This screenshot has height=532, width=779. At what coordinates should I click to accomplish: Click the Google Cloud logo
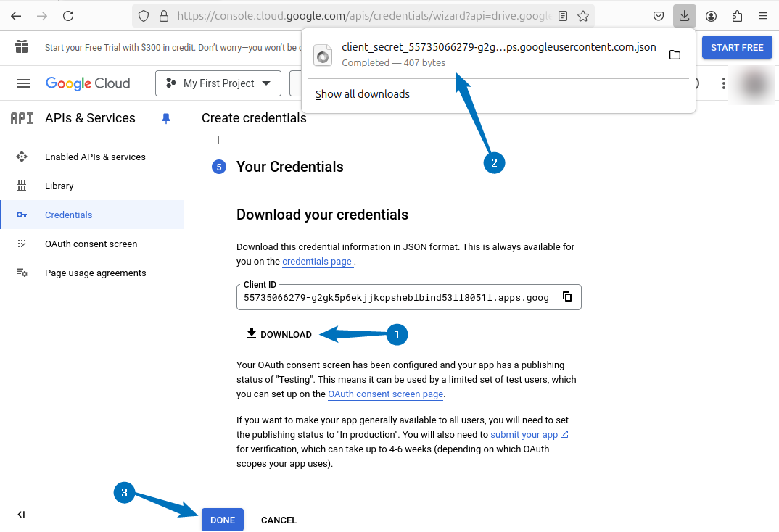pyautogui.click(x=87, y=83)
